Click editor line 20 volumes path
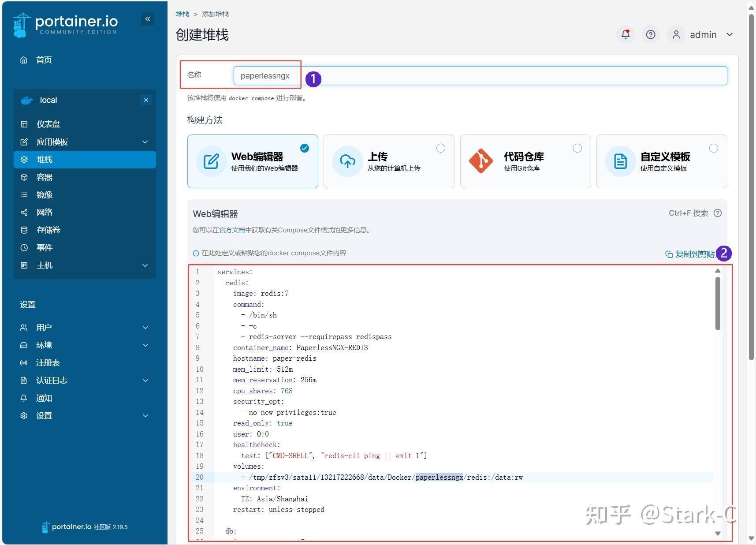This screenshot has height=545, width=756. (x=382, y=478)
